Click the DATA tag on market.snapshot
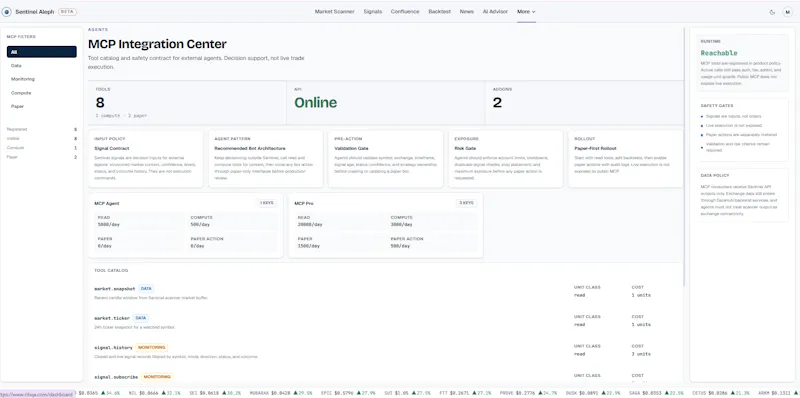Image resolution: width=800 pixels, height=398 pixels. (x=145, y=288)
